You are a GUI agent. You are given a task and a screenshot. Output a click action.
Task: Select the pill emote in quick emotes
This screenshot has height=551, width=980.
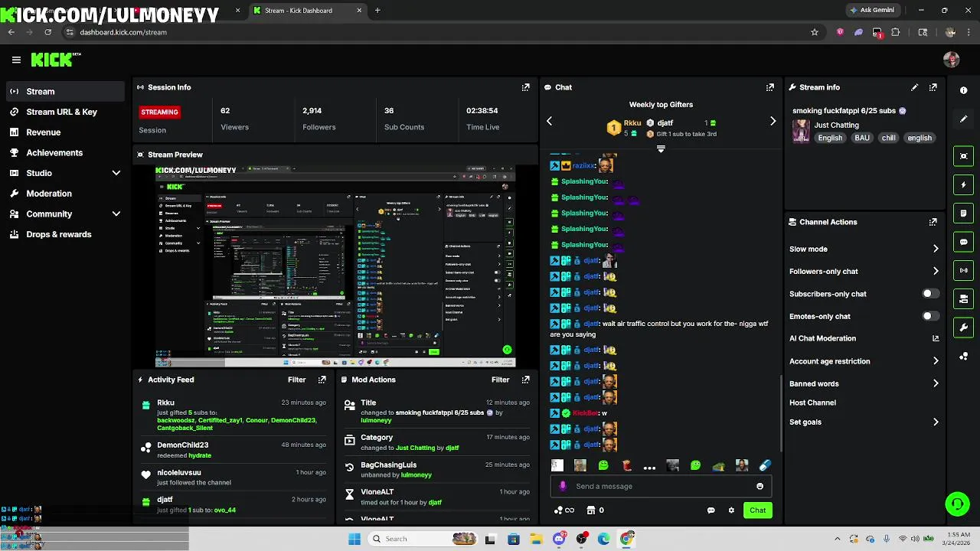764,465
